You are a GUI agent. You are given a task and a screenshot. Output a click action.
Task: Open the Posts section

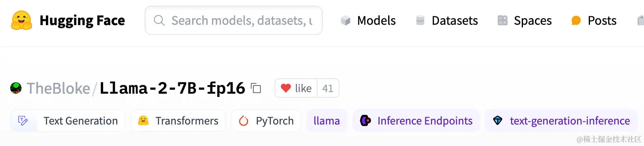(x=594, y=21)
